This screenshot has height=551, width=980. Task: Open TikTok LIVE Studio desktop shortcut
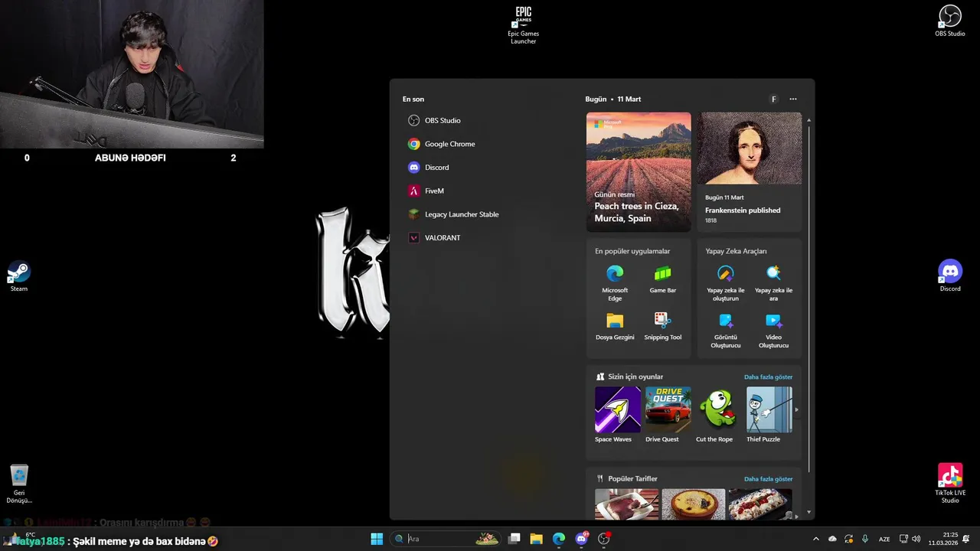(950, 483)
